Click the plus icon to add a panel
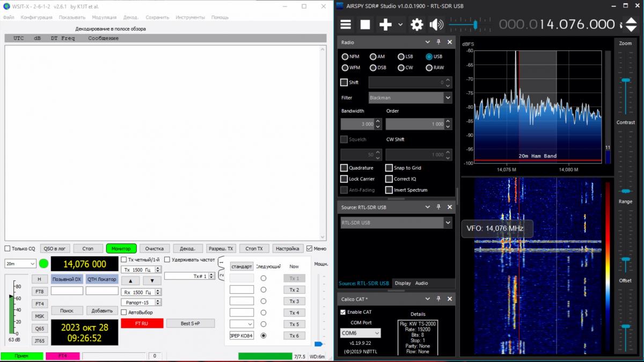The width and height of the screenshot is (644, 362). click(x=385, y=24)
